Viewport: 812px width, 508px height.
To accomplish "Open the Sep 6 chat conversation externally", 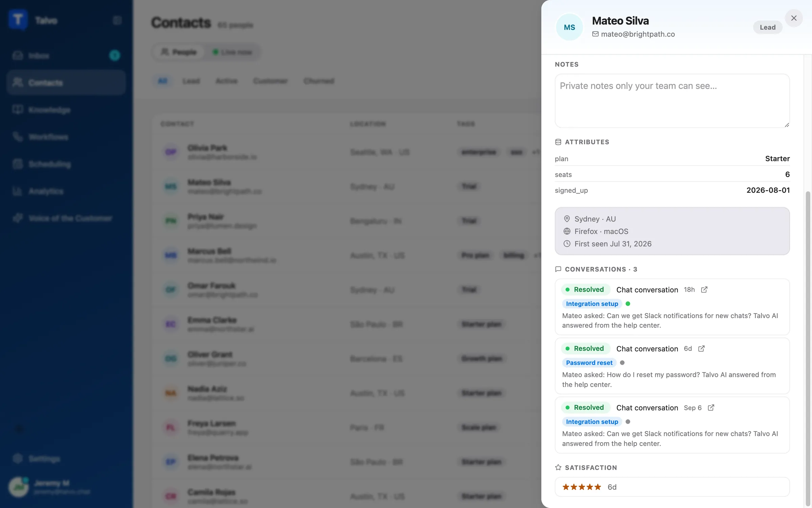I will click(711, 407).
